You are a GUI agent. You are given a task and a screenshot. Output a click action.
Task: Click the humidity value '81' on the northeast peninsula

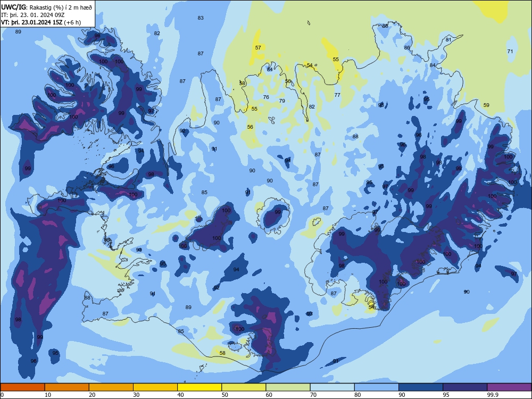pos(448,40)
